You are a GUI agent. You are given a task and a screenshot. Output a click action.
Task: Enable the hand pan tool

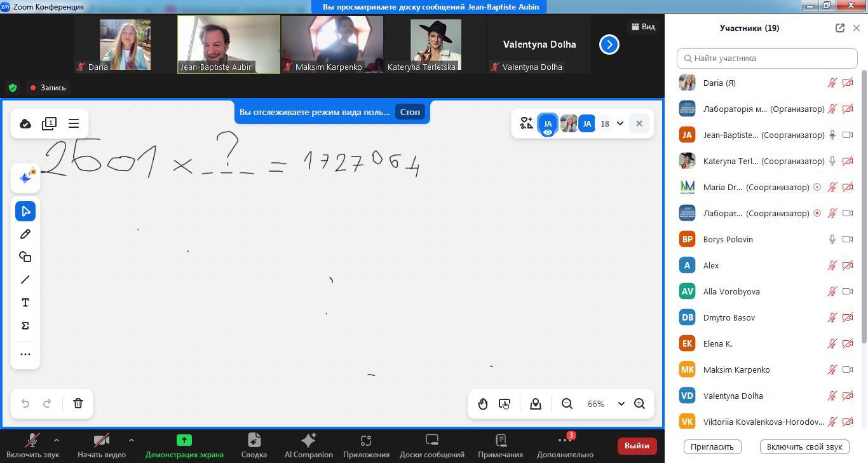(x=483, y=404)
